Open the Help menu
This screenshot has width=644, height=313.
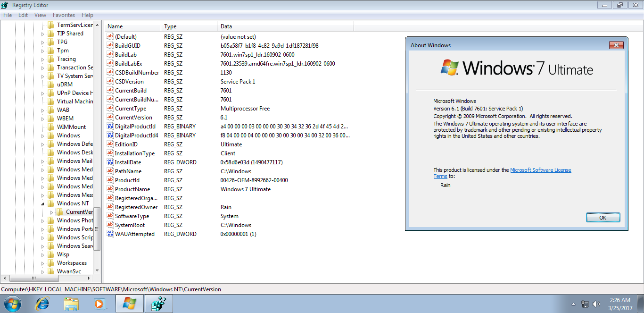[87, 15]
